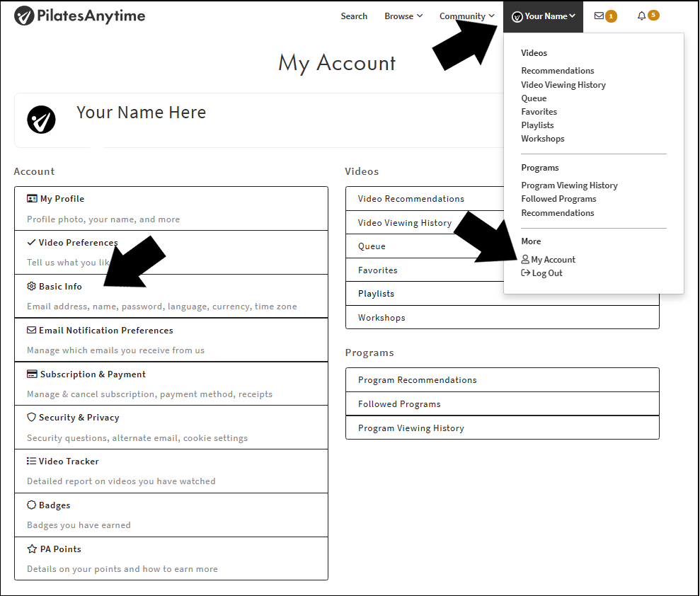This screenshot has height=596, width=700.
Task: Open Followed Programs in Programs list
Action: click(503, 403)
